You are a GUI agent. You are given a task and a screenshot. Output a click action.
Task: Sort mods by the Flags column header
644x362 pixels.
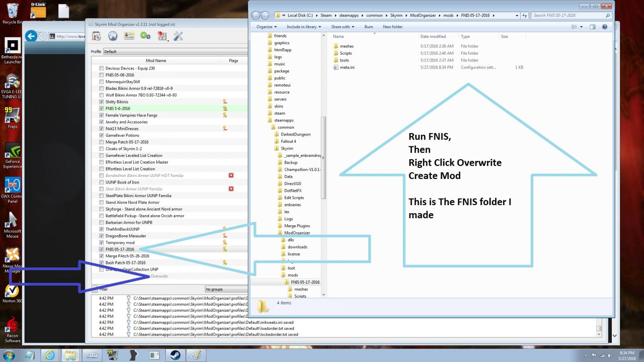[x=233, y=61]
